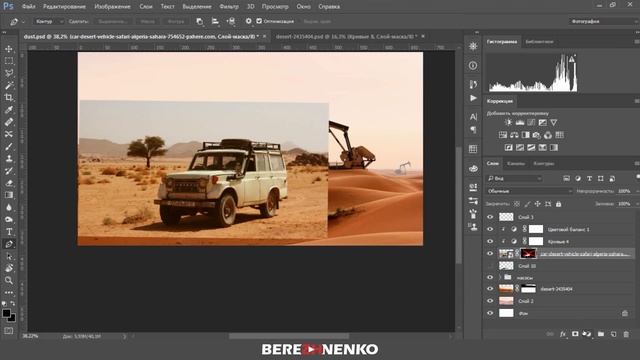Switch to the Библиотеки tab

pos(539,42)
